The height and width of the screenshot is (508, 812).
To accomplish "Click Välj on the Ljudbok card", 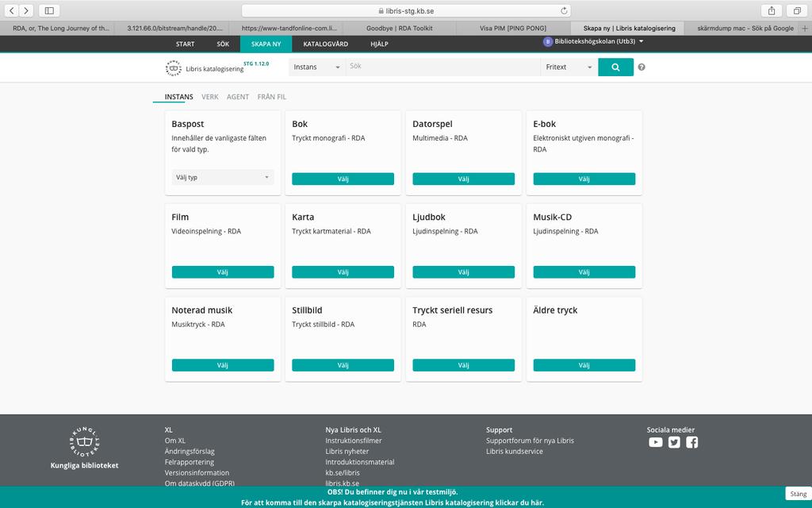I will pos(463,272).
